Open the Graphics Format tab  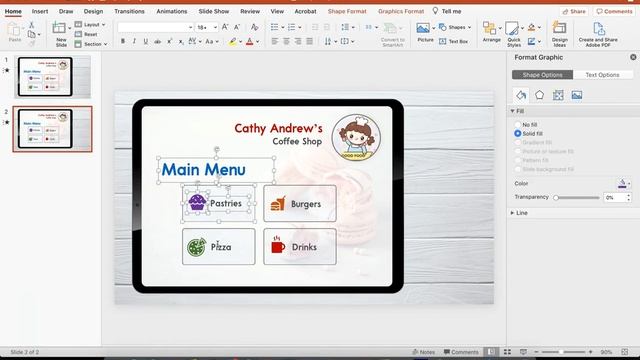401,11
